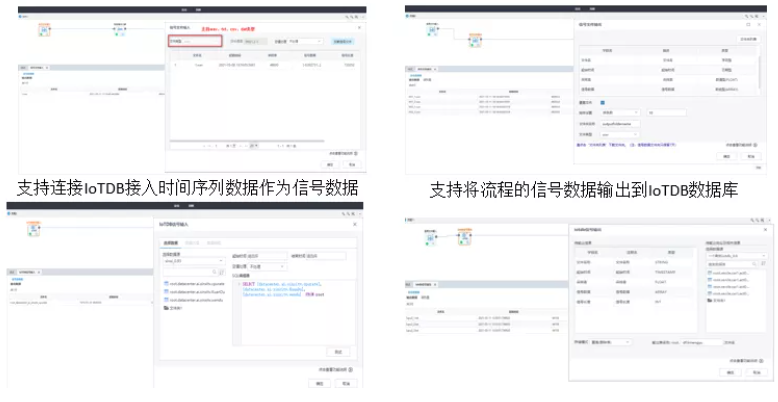This screenshot has height=402, width=778.
Task: Select first root.datacenter series in IoTDB input tree
Action: click(x=194, y=284)
